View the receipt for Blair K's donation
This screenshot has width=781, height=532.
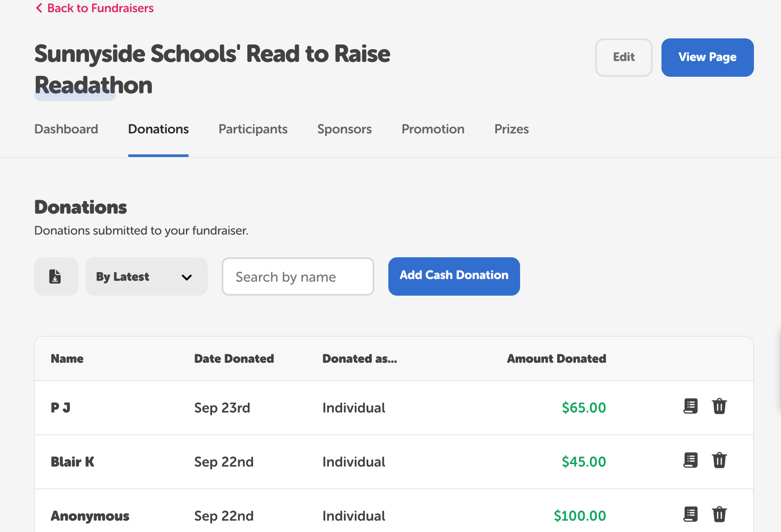[690, 460]
